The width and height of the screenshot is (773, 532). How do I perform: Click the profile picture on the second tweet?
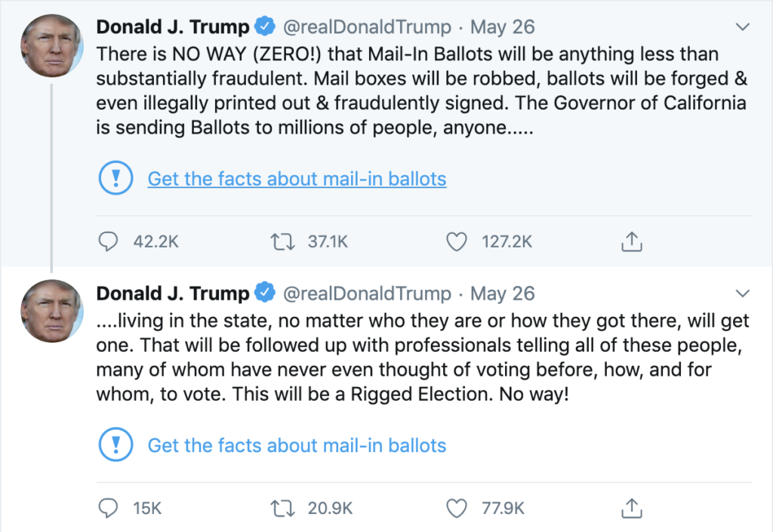(51, 311)
